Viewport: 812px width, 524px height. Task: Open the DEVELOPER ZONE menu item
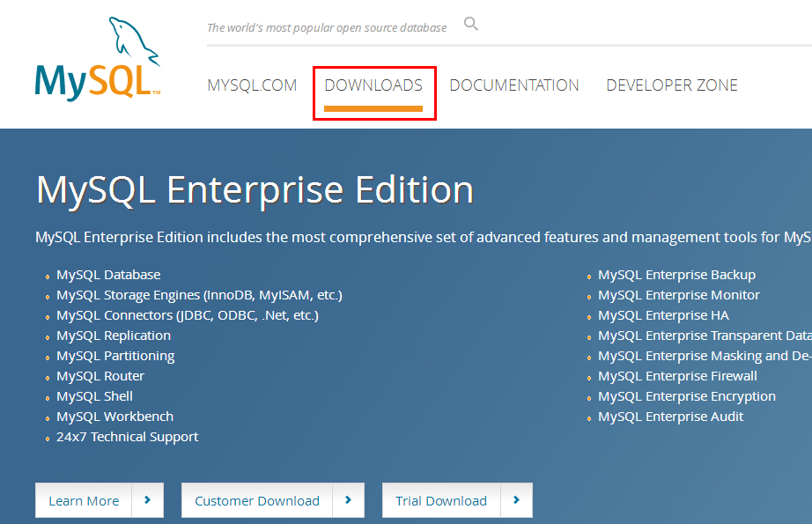click(x=672, y=85)
